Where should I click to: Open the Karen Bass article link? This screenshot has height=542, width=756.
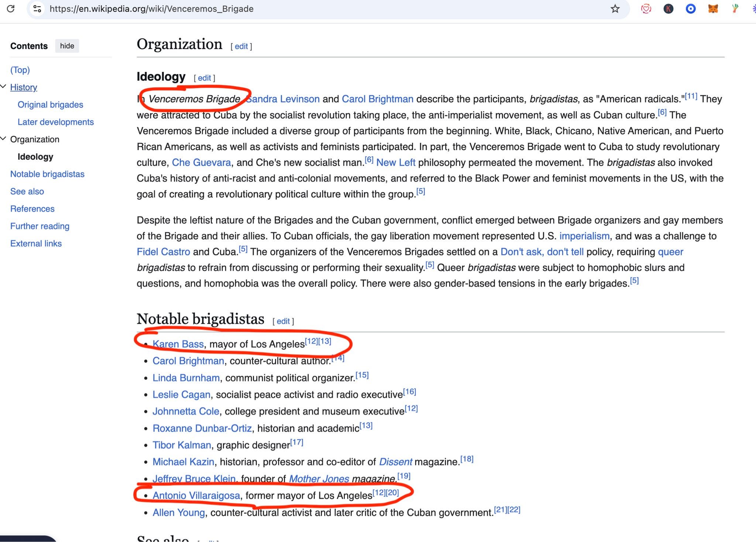click(x=178, y=344)
